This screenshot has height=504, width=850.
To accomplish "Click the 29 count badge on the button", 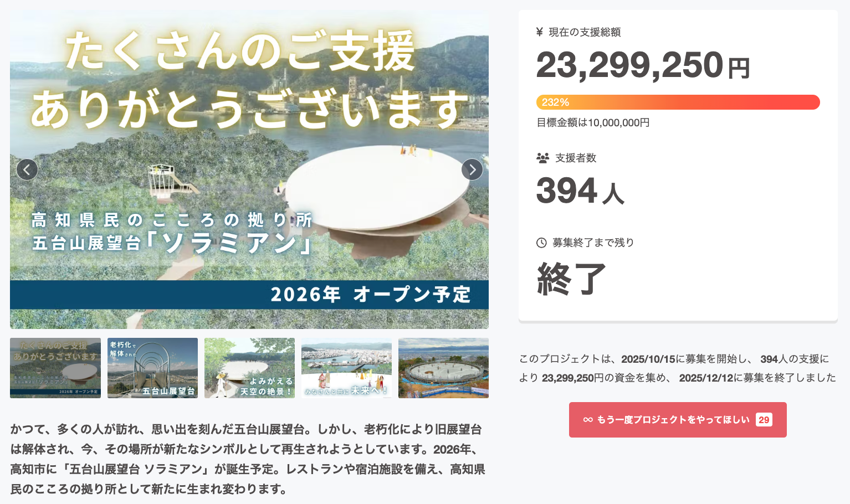I will (x=764, y=420).
